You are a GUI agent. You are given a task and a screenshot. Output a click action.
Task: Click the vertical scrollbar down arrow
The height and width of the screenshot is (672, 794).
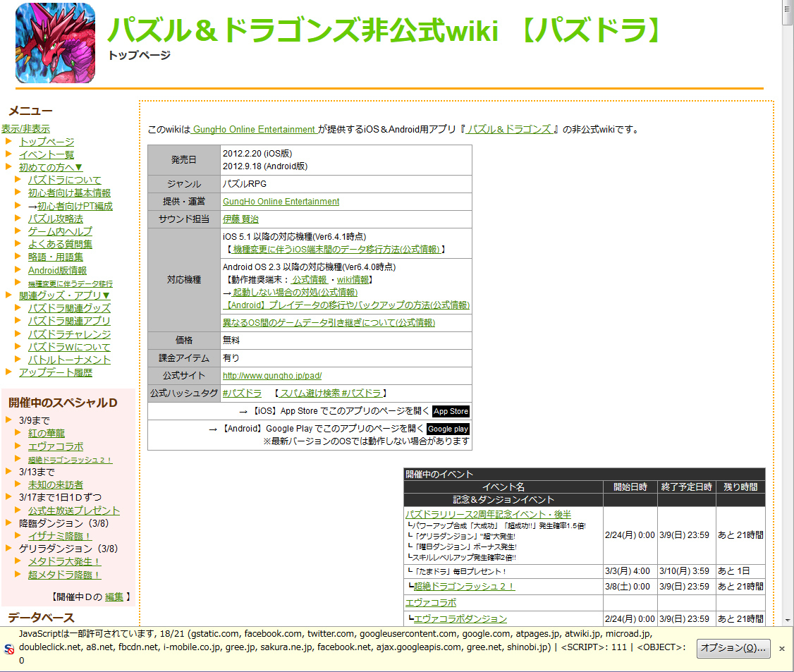tap(788, 620)
